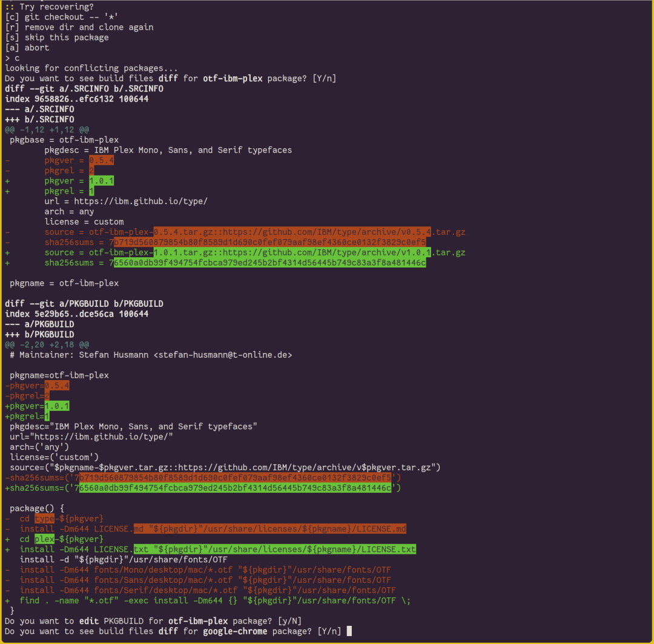
Task: Click 'index 5e29b65..dce56ca 100644' line
Action: pyautogui.click(x=77, y=314)
